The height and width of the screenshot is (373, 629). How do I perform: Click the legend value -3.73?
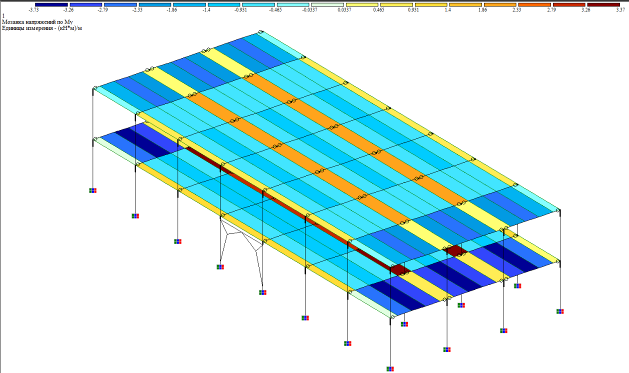point(34,10)
